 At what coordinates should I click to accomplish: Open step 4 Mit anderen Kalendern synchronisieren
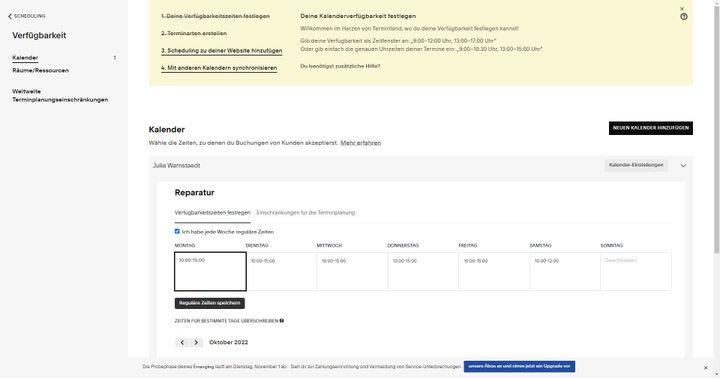(x=219, y=68)
